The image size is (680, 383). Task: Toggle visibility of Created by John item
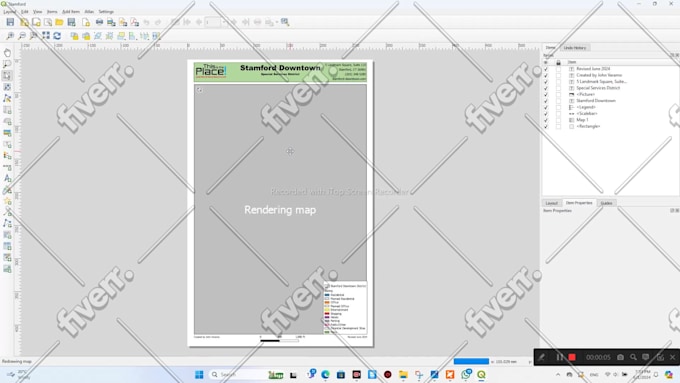tap(546, 75)
